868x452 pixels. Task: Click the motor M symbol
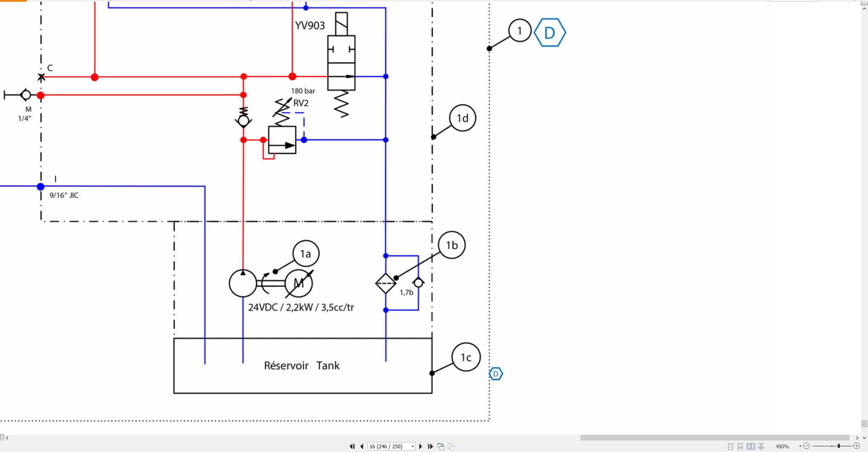299,283
